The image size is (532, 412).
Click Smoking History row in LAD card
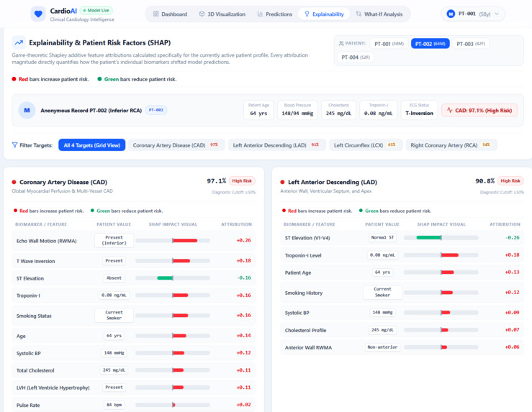click(402, 293)
